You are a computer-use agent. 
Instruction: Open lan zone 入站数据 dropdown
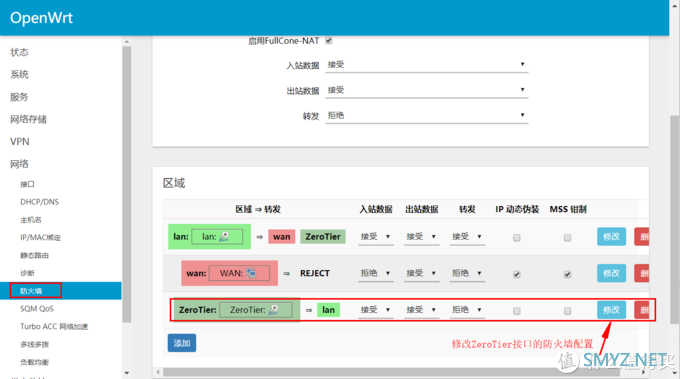[376, 237]
